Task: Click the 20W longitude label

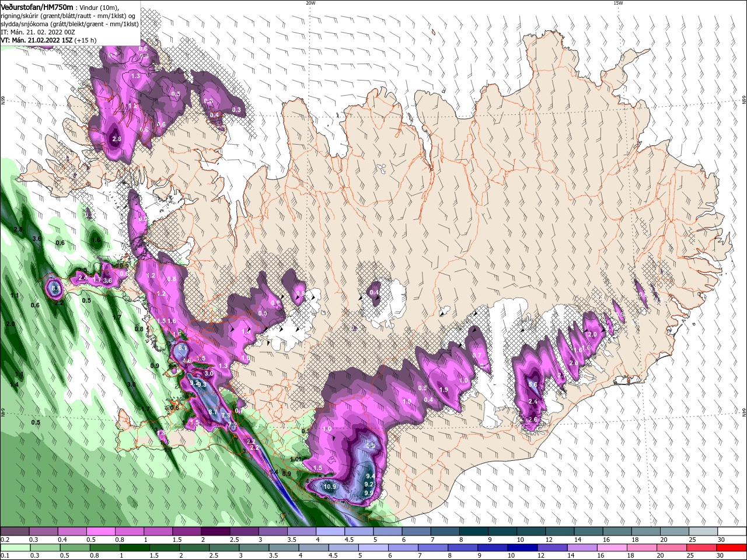Action: pyautogui.click(x=310, y=3)
